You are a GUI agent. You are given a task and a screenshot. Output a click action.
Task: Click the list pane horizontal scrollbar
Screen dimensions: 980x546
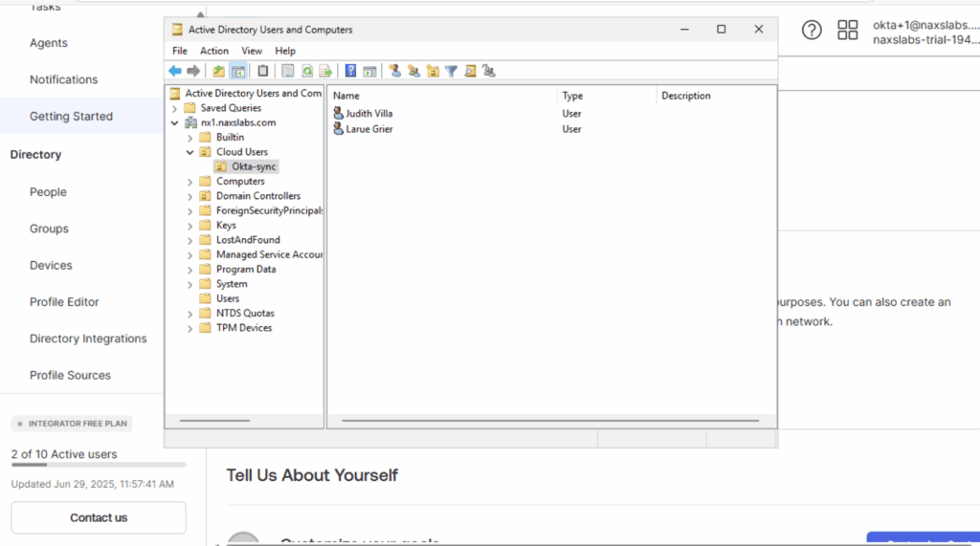point(550,421)
